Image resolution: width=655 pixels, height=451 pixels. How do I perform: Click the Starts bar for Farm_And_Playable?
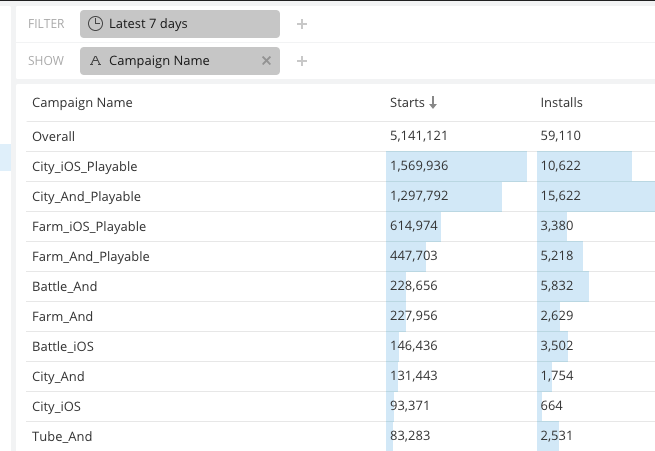coord(406,257)
